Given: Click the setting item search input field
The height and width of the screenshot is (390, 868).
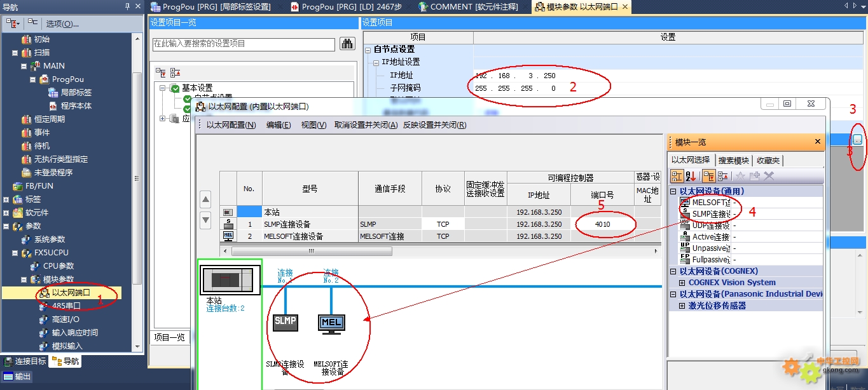Looking at the screenshot, I should [x=244, y=44].
